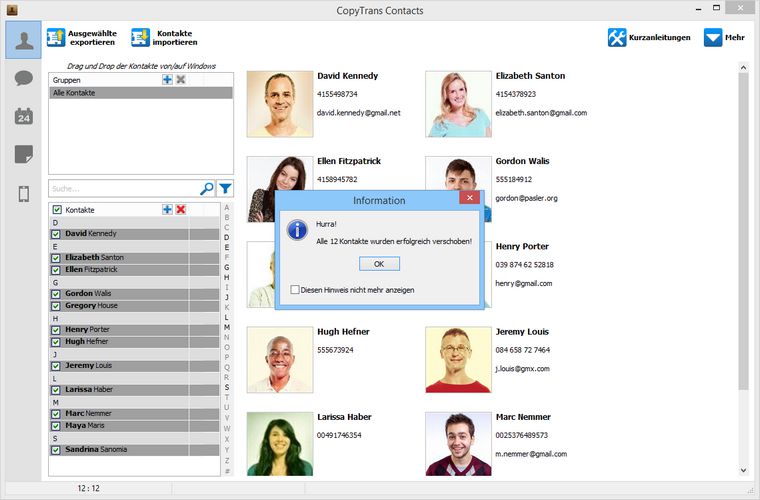Confirm the Information dialog with OK
This screenshot has width=760, height=500.
coord(379,264)
